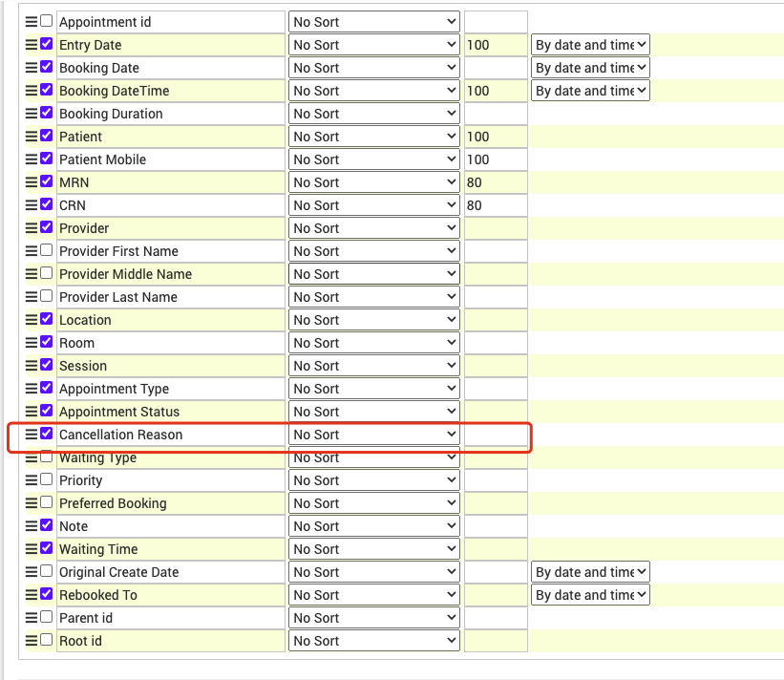Click the MRN width field showing 80

point(496,182)
